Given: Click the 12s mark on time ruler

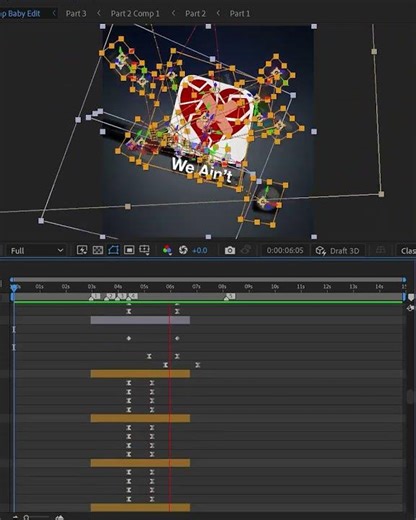Looking at the screenshot, I should click(x=327, y=287).
